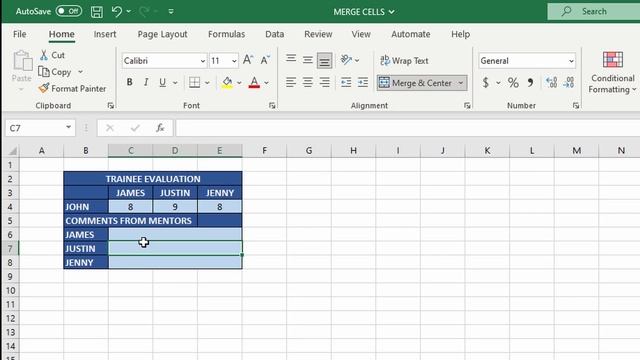Open Undo history dropdown arrow
The height and width of the screenshot is (360, 640).
pyautogui.click(x=129, y=11)
